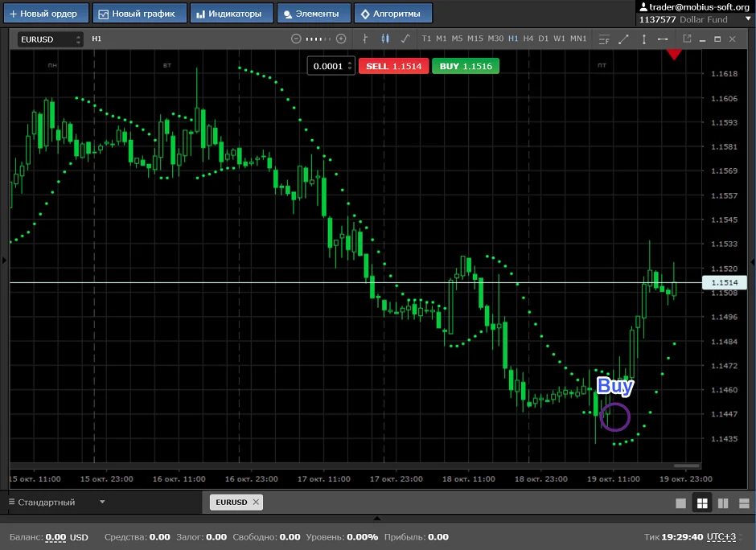Select the D1 timeframe

pos(544,39)
